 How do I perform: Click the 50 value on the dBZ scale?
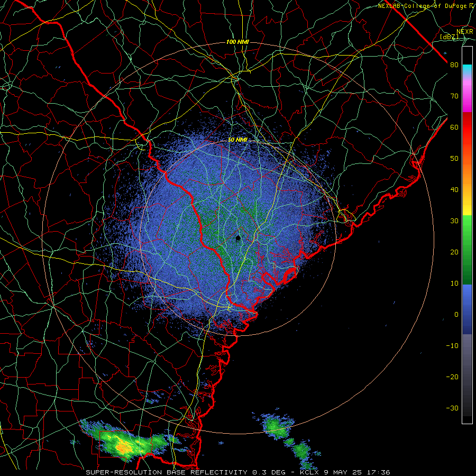click(454, 159)
